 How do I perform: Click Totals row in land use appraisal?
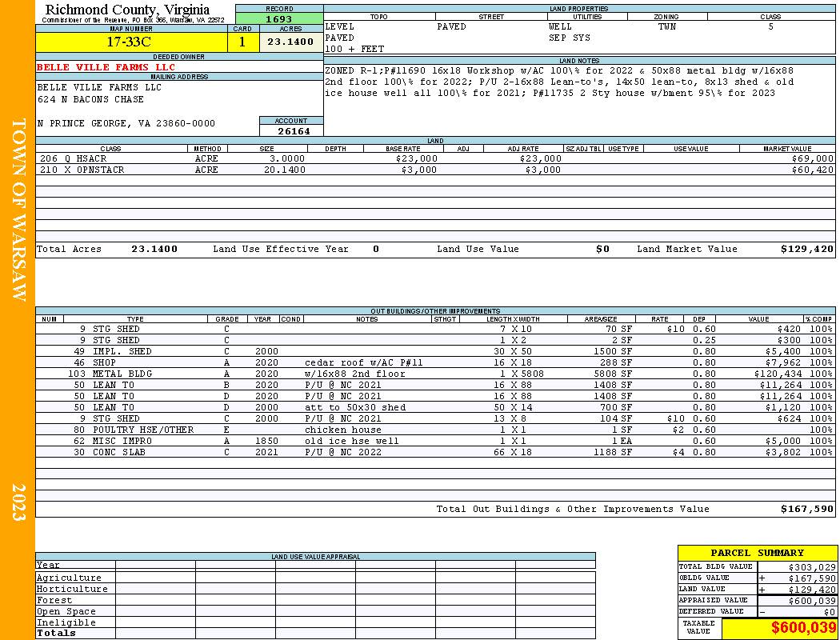pyautogui.click(x=315, y=633)
